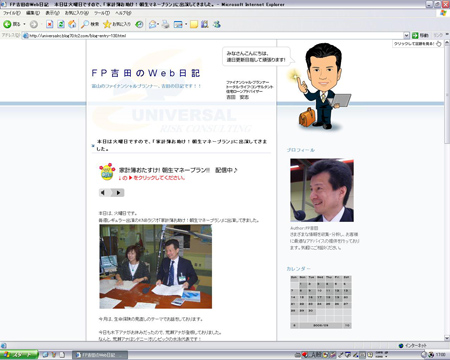
Task: Open the 編集 (Edit) menu
Action: click(x=33, y=13)
